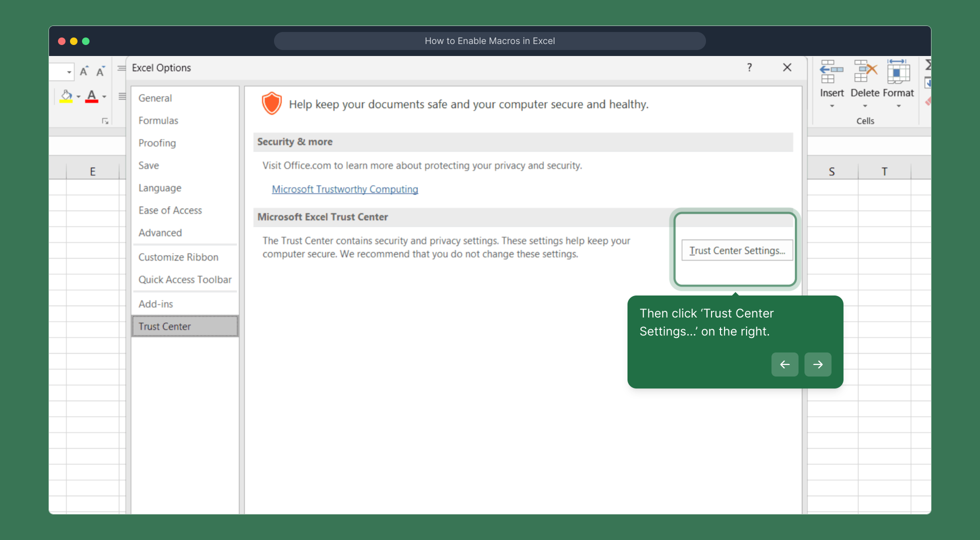Open the font size combo box arrow
The height and width of the screenshot is (540, 980).
[x=69, y=72]
